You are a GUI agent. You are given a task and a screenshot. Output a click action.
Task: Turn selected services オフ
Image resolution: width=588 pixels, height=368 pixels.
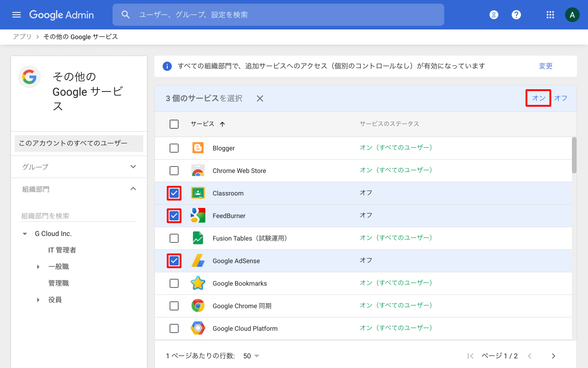coord(561,98)
